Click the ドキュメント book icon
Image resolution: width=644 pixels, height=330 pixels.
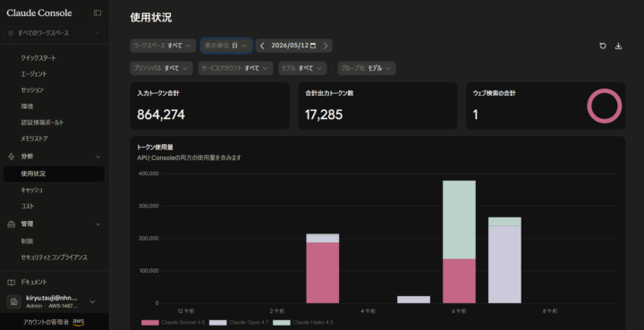coord(12,283)
